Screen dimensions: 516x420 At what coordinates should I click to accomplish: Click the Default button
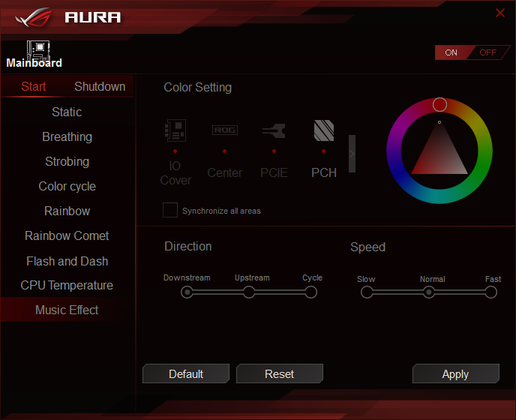click(186, 373)
